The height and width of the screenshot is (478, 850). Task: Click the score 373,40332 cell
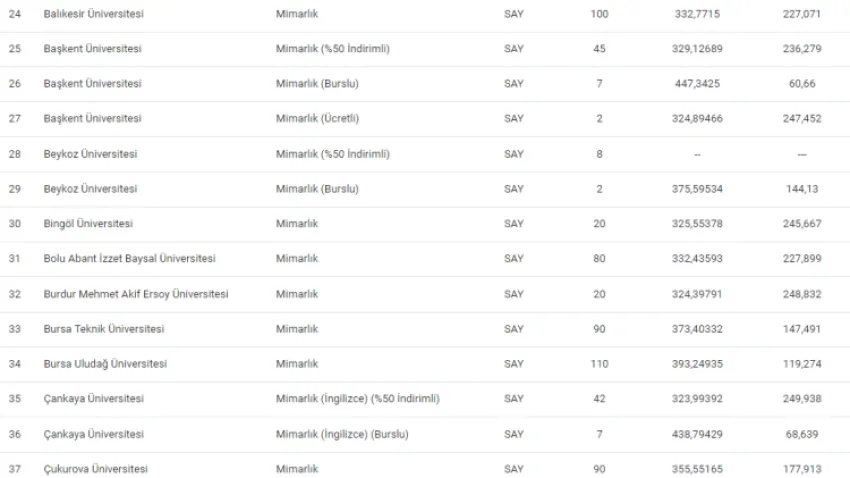tap(697, 329)
